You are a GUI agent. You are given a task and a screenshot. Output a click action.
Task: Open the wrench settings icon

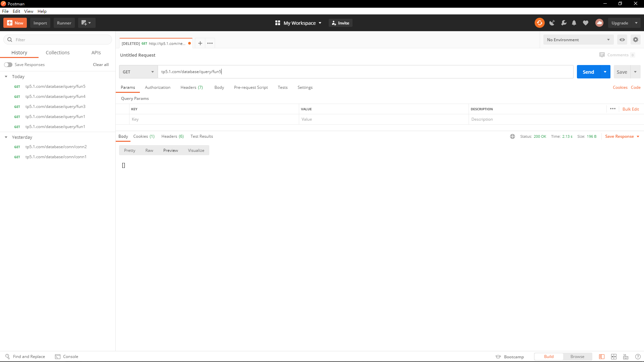pyautogui.click(x=563, y=23)
